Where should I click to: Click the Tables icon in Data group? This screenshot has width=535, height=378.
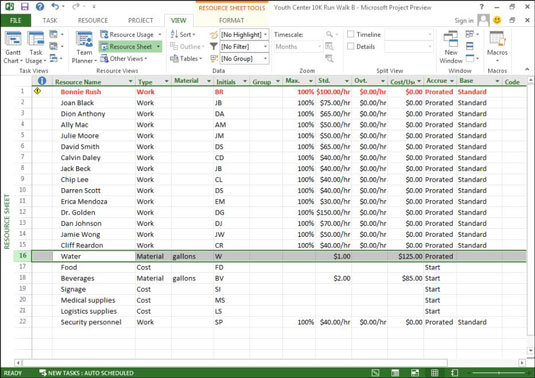174,59
